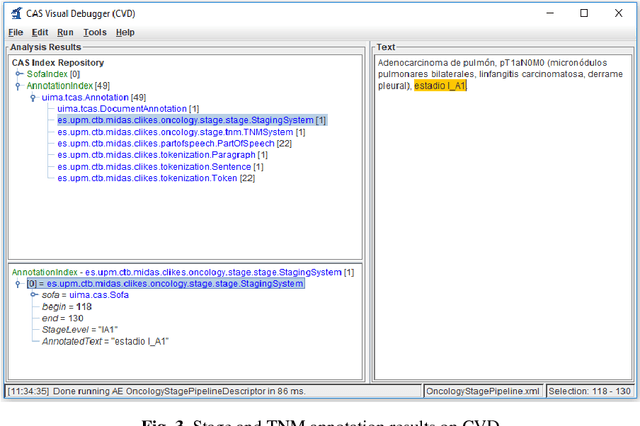The width and height of the screenshot is (640, 426).
Task: Collapse the AnnotationIndex [49] node
Action: [18, 85]
